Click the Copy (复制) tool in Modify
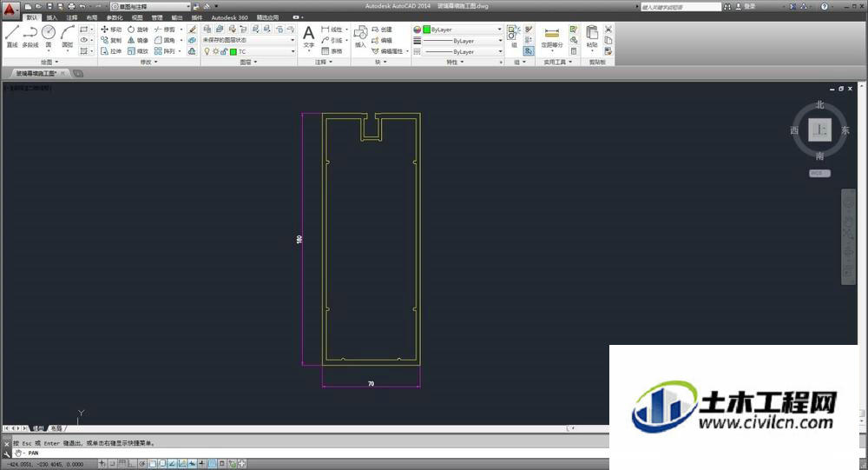The width and height of the screenshot is (868, 470). tap(111, 41)
